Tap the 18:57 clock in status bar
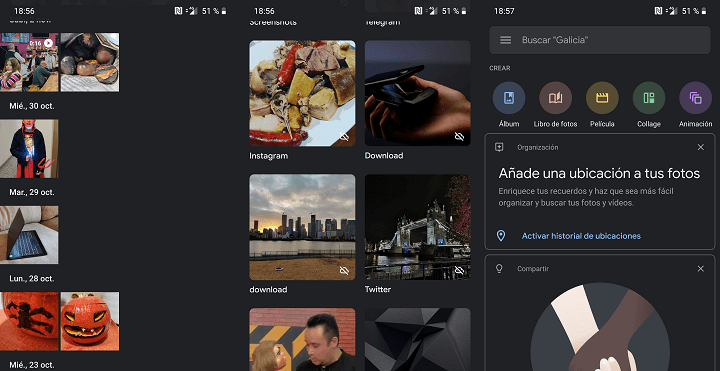Screen dimensions: 720x371 [x=504, y=11]
